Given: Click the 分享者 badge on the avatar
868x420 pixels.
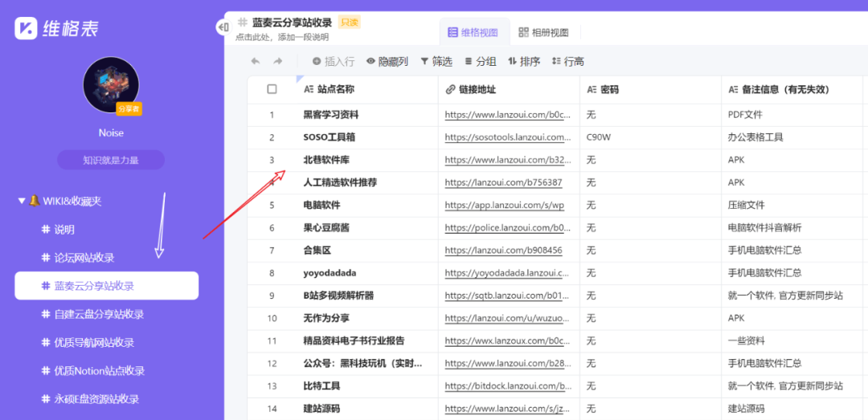Looking at the screenshot, I should 129,109.
